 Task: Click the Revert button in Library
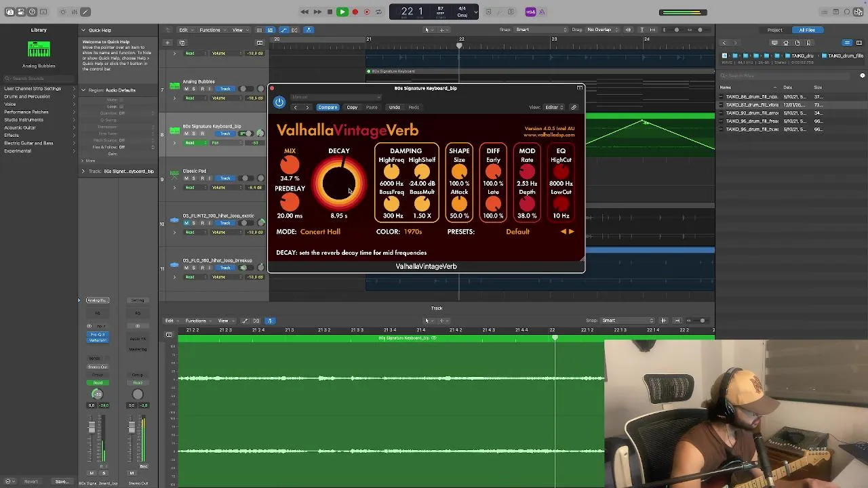tap(31, 482)
